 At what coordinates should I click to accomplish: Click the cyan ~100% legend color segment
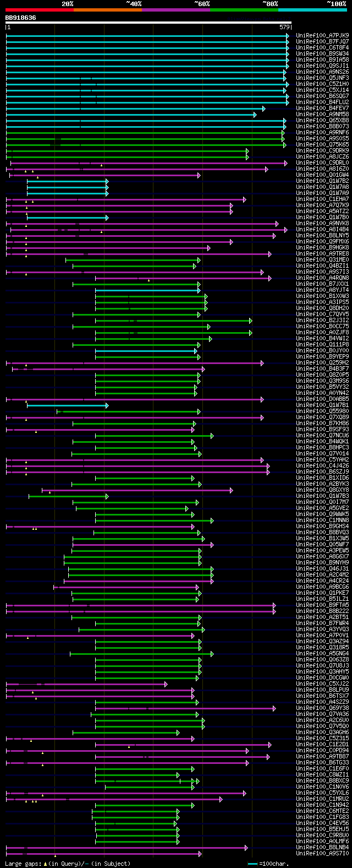pyautogui.click(x=312, y=10)
